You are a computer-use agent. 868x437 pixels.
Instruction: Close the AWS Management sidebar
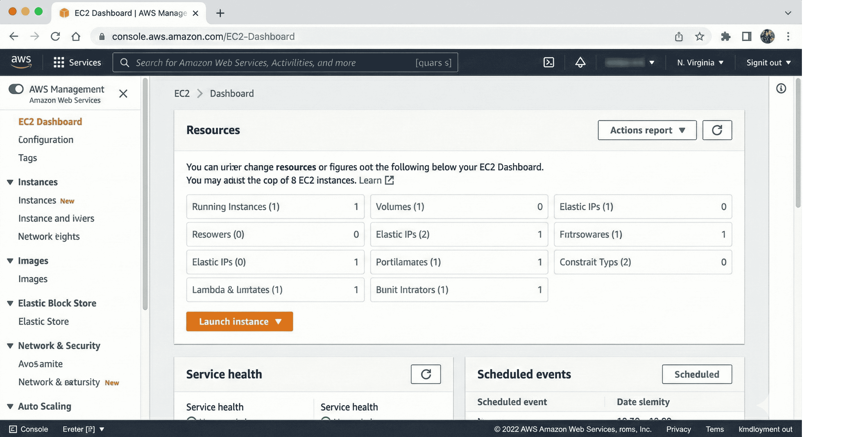coord(123,94)
